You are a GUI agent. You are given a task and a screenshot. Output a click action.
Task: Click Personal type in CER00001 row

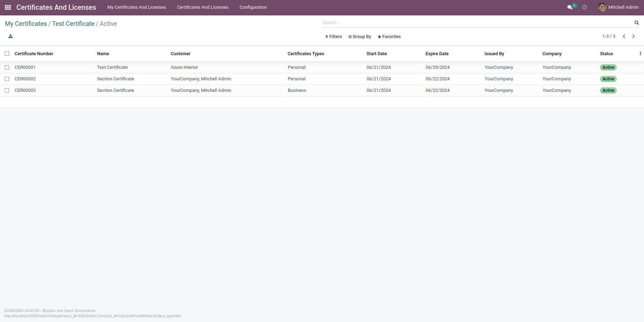pyautogui.click(x=297, y=67)
